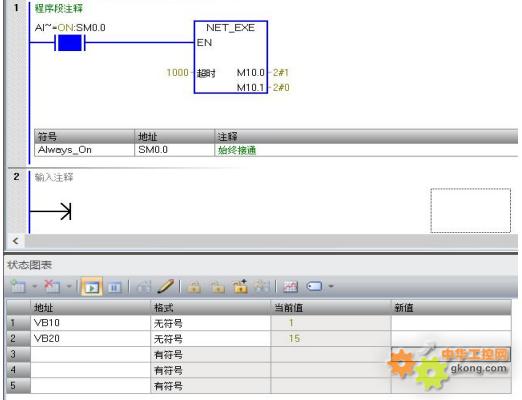
Task: Click the format cell in row 3
Action: coord(210,354)
